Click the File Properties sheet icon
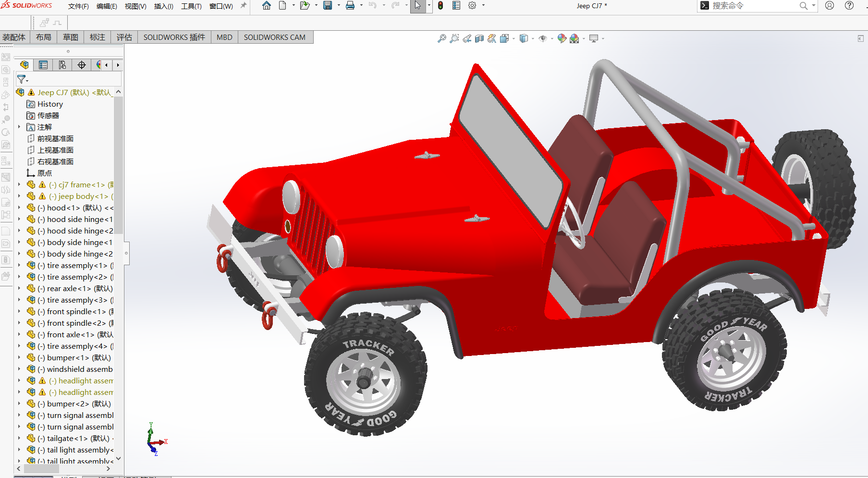 point(456,6)
